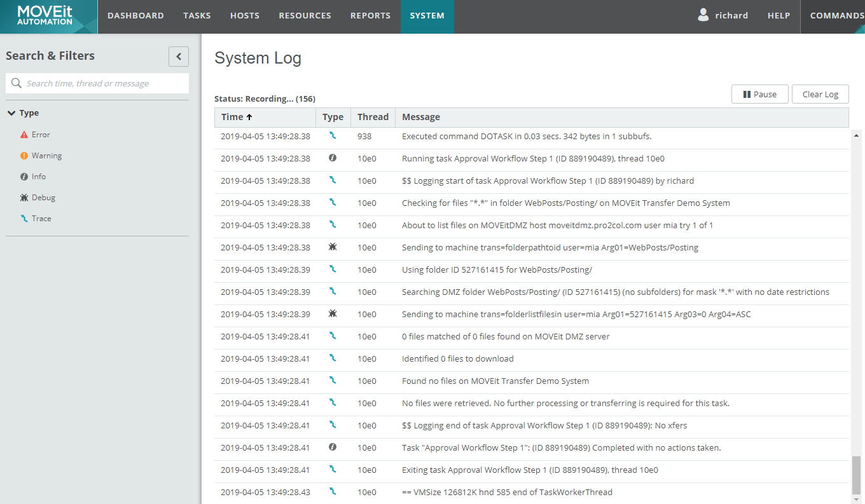The image size is (865, 504).
Task: Click the search time, thread or message field
Action: [x=97, y=83]
